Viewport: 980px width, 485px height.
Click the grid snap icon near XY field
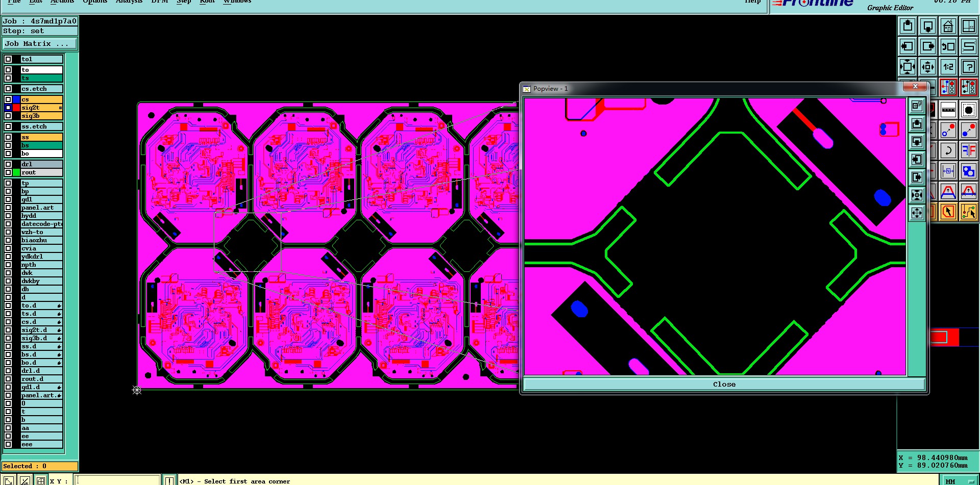click(40, 480)
